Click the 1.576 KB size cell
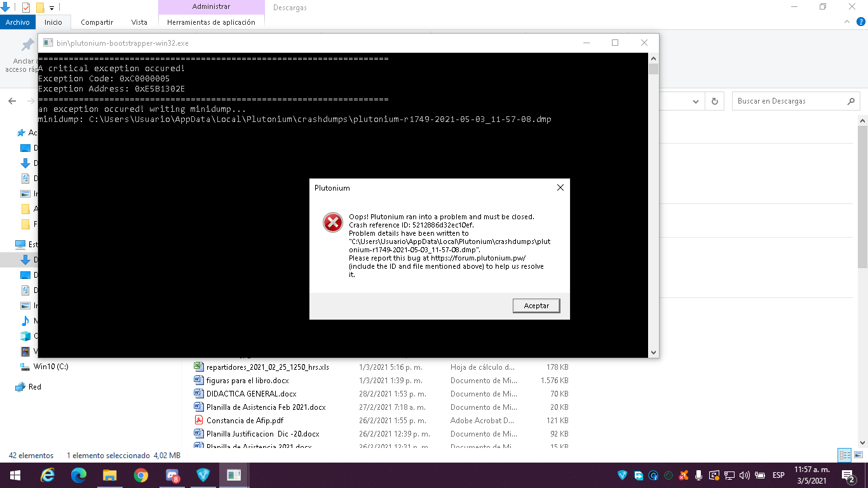Image resolution: width=868 pixels, height=488 pixels. (x=554, y=381)
